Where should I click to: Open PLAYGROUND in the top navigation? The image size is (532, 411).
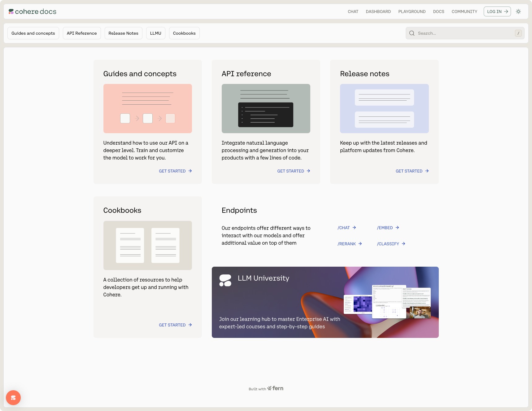(412, 11)
